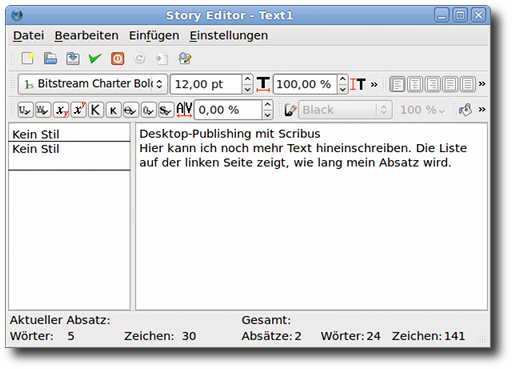Click the Load text from file icon
The width and height of the screenshot is (512, 369).
click(50, 59)
